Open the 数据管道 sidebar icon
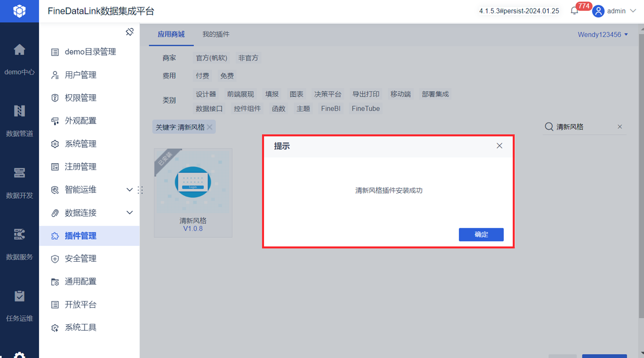The image size is (644, 358). tap(19, 111)
